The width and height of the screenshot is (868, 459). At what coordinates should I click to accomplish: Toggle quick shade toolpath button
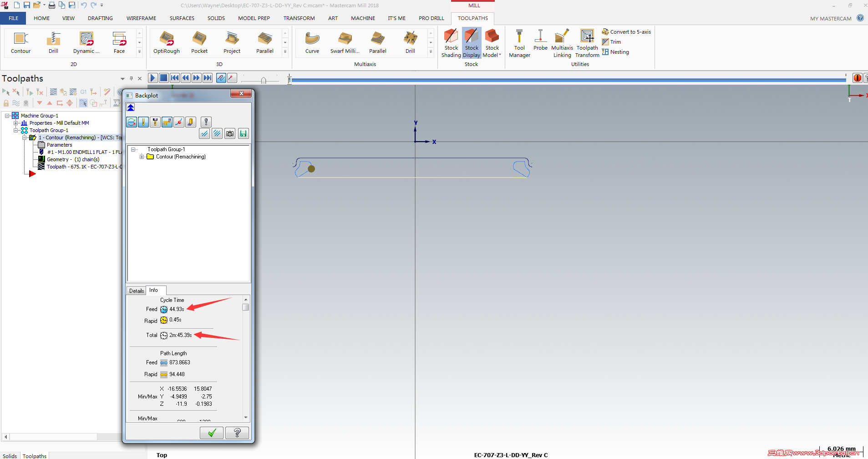[x=191, y=122]
